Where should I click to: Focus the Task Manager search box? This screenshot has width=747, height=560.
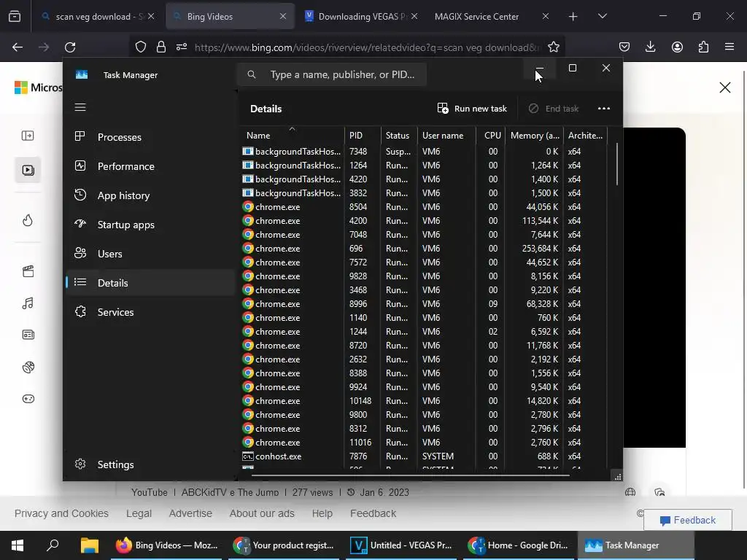[332, 75]
